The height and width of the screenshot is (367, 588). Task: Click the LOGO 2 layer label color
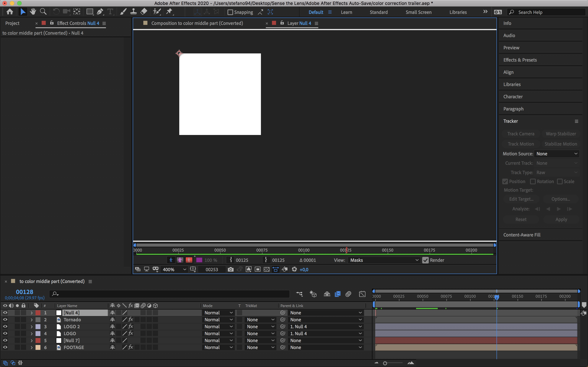[x=38, y=327]
